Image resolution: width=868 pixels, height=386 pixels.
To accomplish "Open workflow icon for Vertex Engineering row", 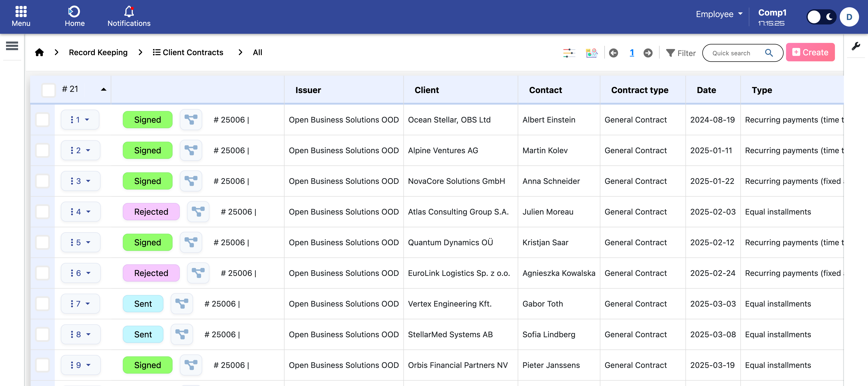I will [x=182, y=304].
